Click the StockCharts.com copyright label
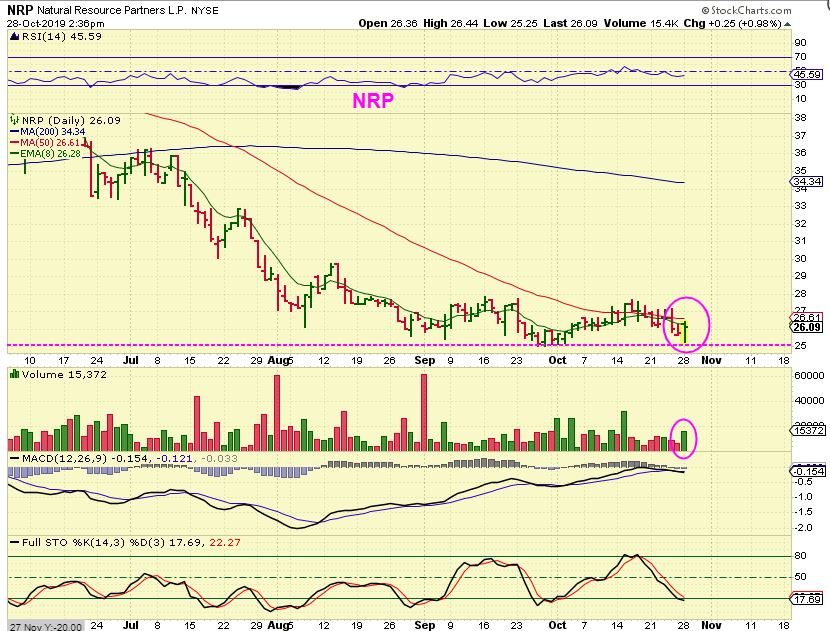This screenshot has width=830, height=631. [x=746, y=10]
